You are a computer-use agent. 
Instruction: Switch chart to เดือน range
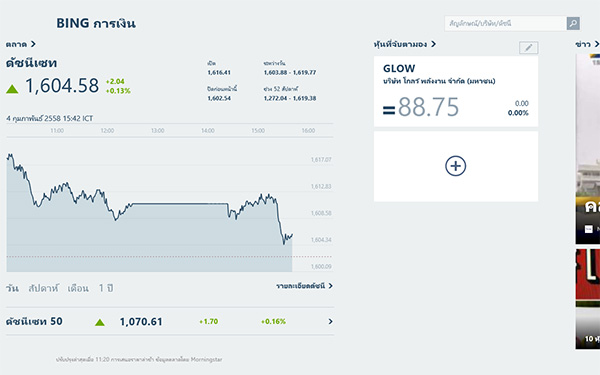(78, 288)
